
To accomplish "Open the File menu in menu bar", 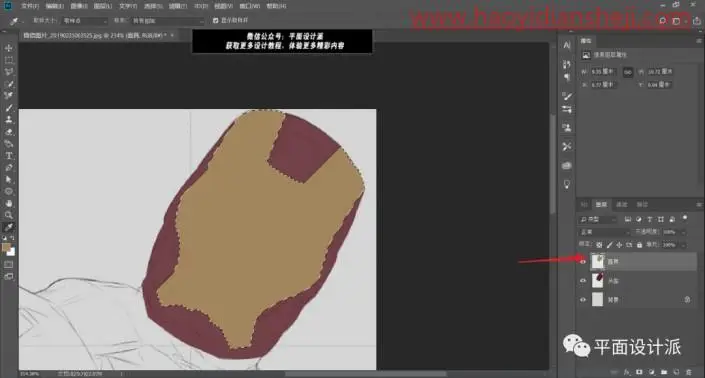I will 30,6.
